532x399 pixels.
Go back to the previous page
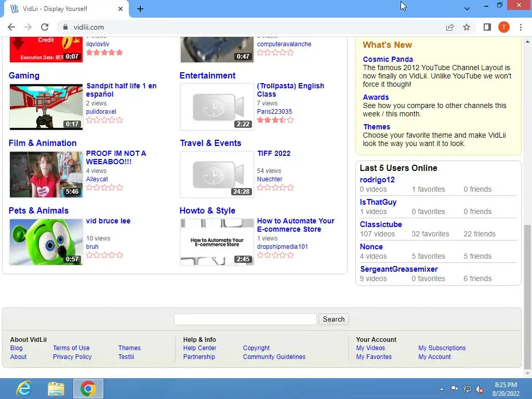pos(11,27)
